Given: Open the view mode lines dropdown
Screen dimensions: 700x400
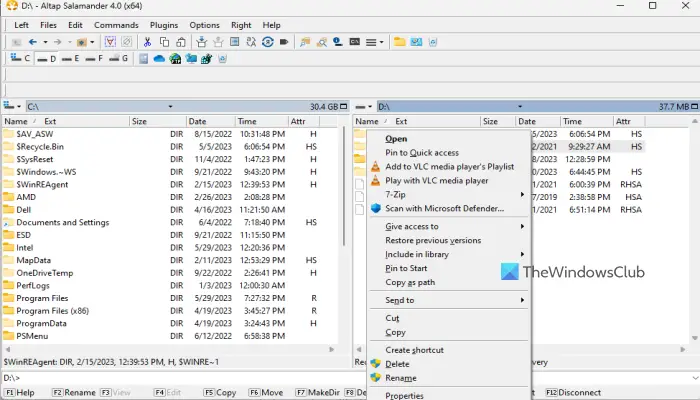Looking at the screenshot, I should (374, 42).
